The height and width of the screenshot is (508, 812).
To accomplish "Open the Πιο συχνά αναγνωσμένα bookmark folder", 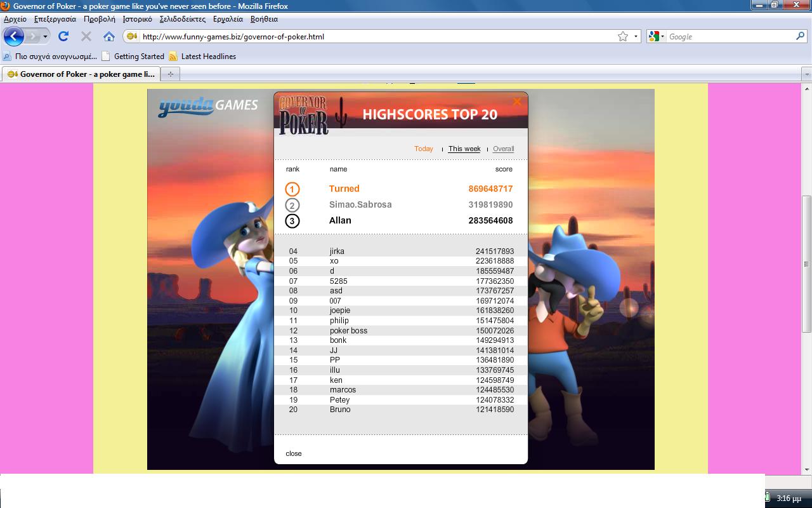I will click(50, 56).
